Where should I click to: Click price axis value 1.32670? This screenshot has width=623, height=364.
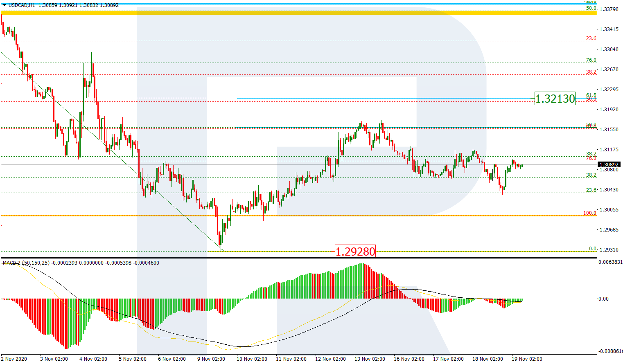[x=609, y=70]
